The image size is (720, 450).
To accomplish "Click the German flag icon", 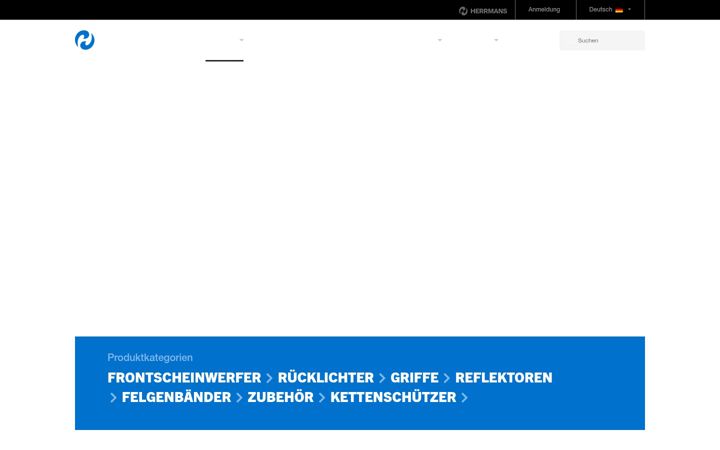I will pos(619,10).
